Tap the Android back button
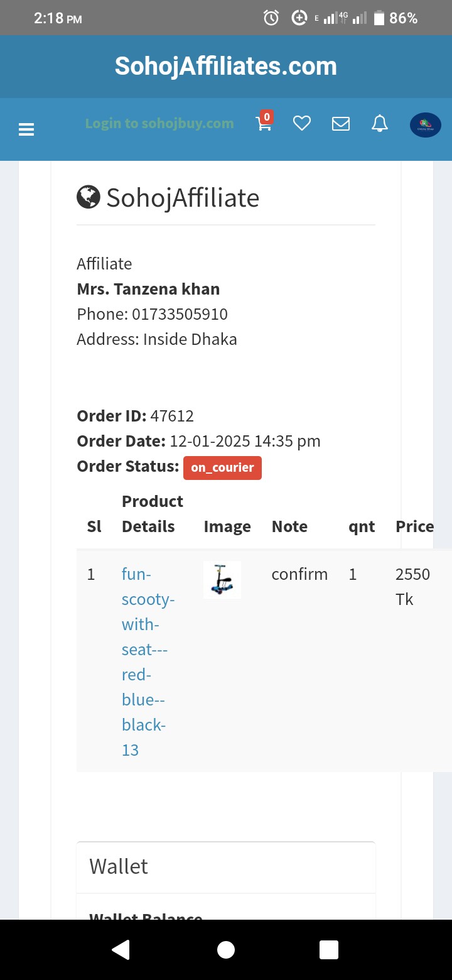 [121, 949]
